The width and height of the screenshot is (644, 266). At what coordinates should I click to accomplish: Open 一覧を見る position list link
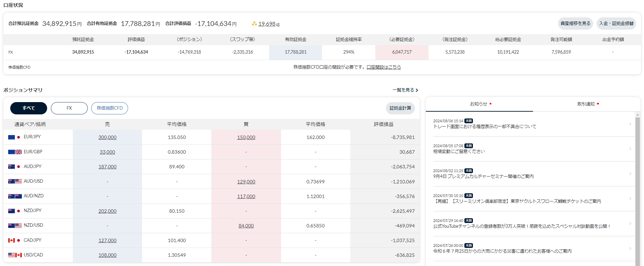[x=405, y=90]
